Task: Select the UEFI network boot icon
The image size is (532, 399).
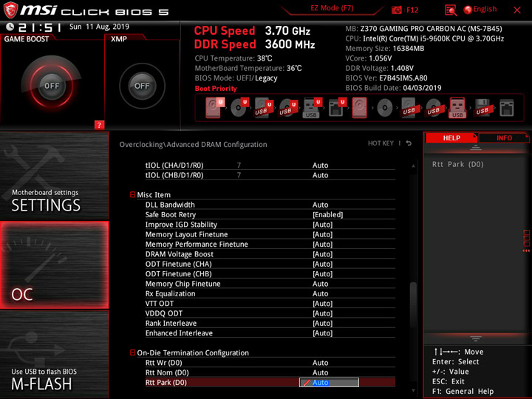Action: pyautogui.click(x=337, y=108)
